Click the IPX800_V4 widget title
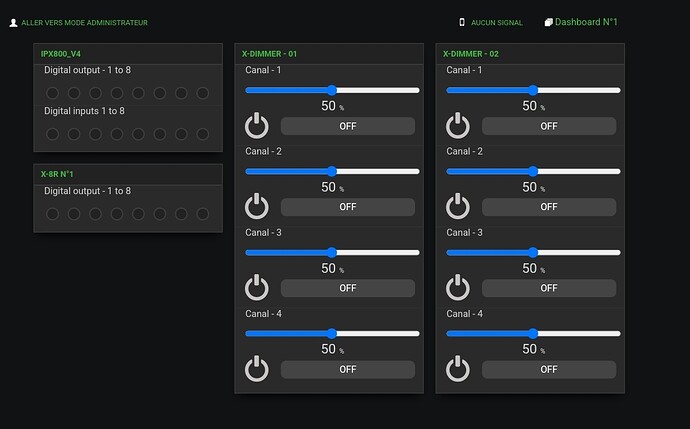The width and height of the screenshot is (690, 429). tap(61, 54)
